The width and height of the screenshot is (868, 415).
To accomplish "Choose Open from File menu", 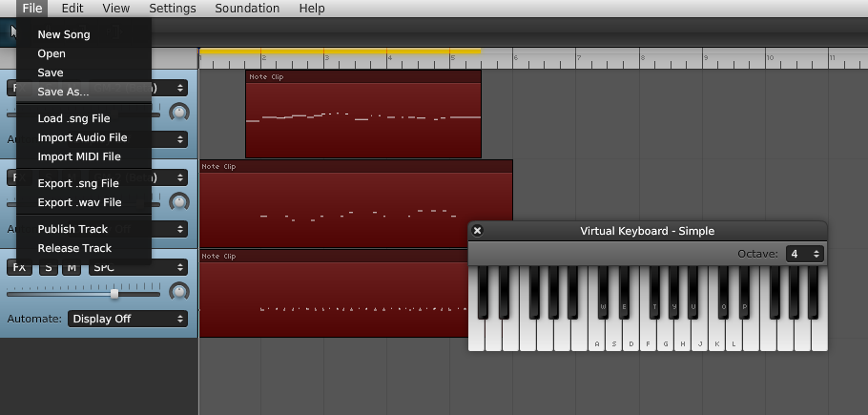I will [x=84, y=53].
